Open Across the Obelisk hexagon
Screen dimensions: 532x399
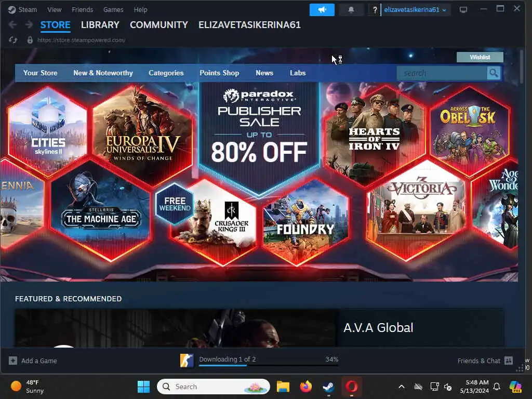pos(470,131)
